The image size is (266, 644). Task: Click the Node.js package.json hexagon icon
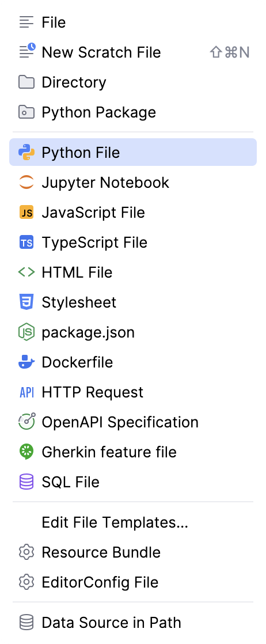26,332
